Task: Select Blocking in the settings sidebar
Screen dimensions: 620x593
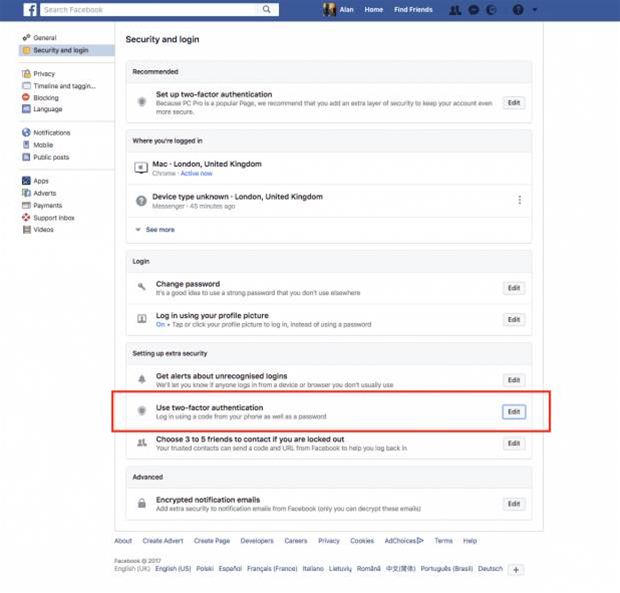Action: [x=45, y=98]
